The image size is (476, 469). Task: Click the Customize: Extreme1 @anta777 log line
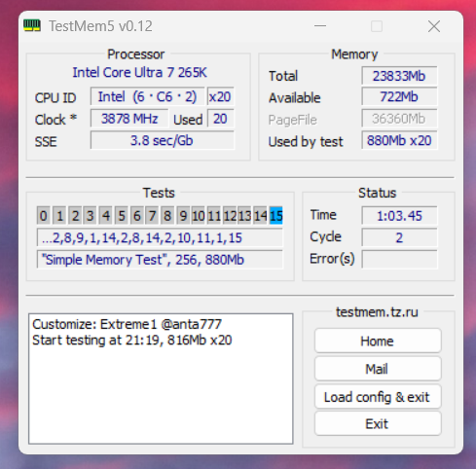[128, 324]
